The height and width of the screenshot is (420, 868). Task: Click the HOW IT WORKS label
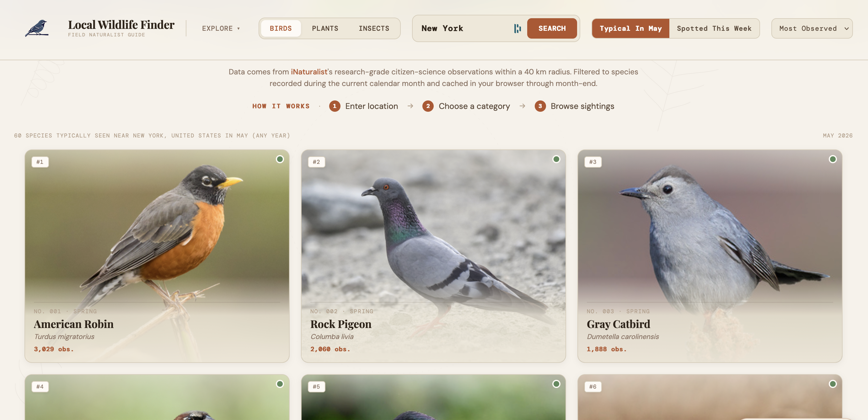click(281, 106)
